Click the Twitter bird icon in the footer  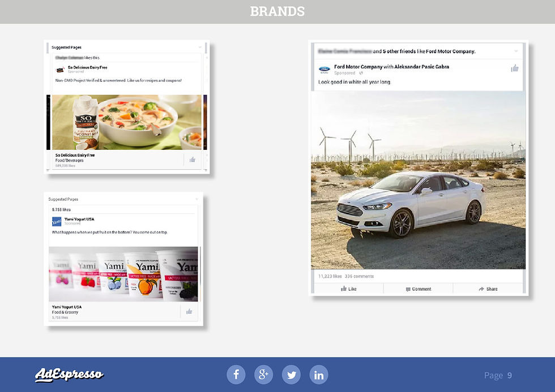291,374
